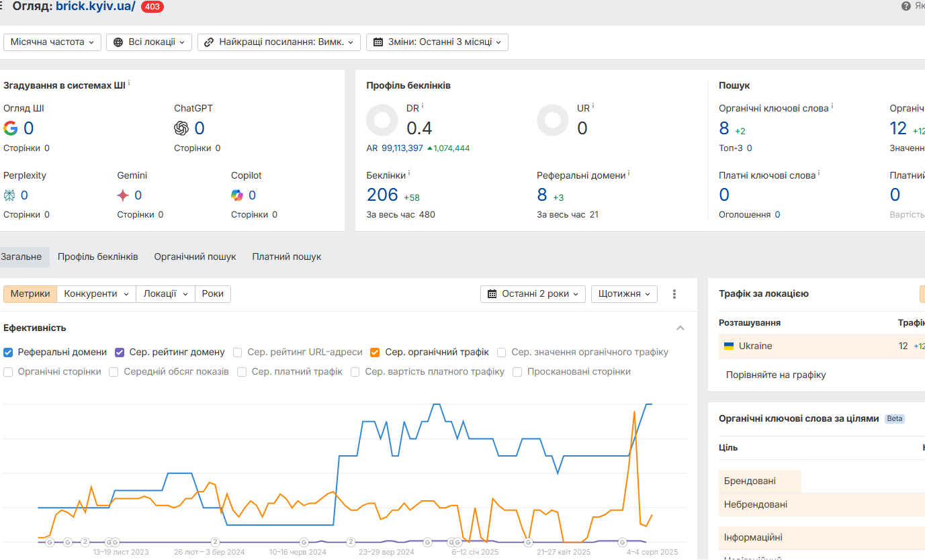The image size is (925, 560).
Task: Click the Інформаційні bar
Action: pos(822,537)
